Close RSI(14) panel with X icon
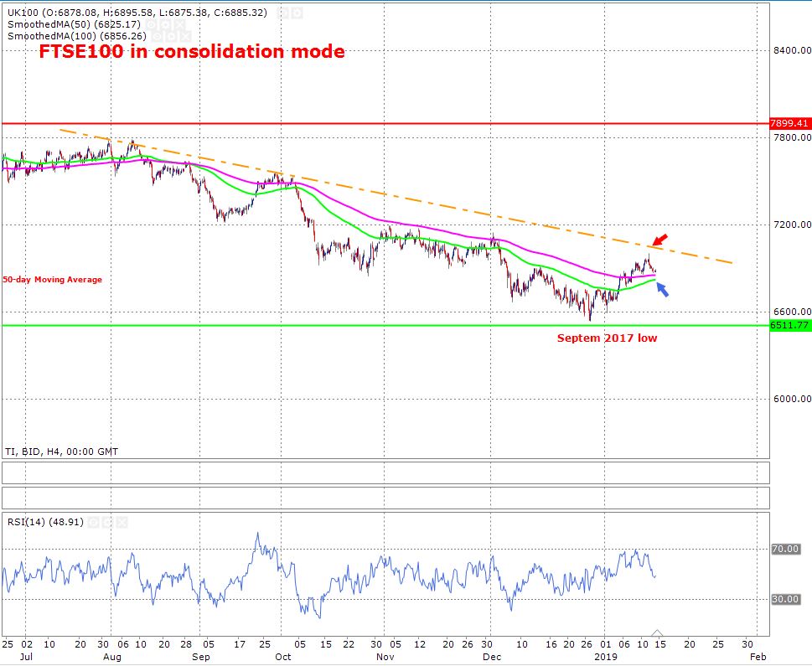This screenshot has width=812, height=666. point(123,522)
